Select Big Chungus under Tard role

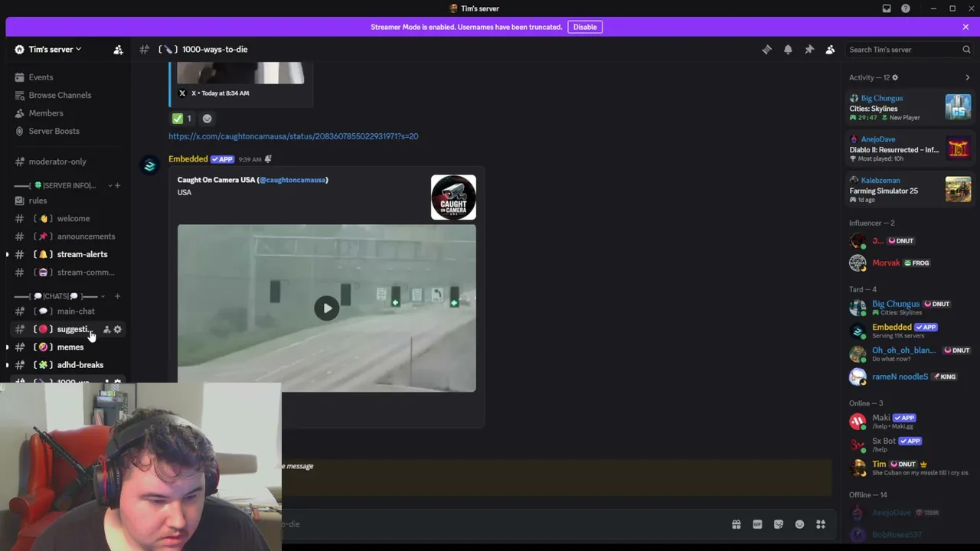coord(910,308)
